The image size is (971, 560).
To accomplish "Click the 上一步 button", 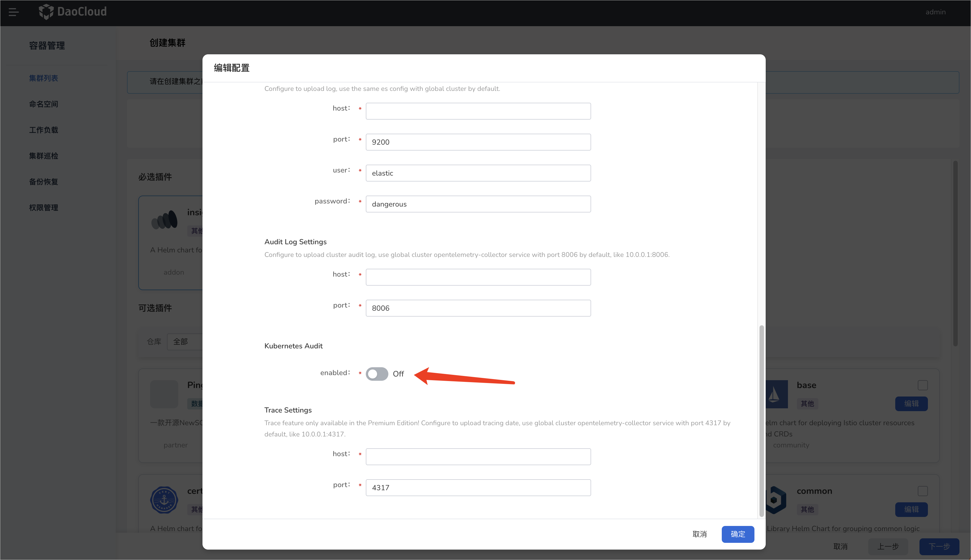I will tap(888, 546).
